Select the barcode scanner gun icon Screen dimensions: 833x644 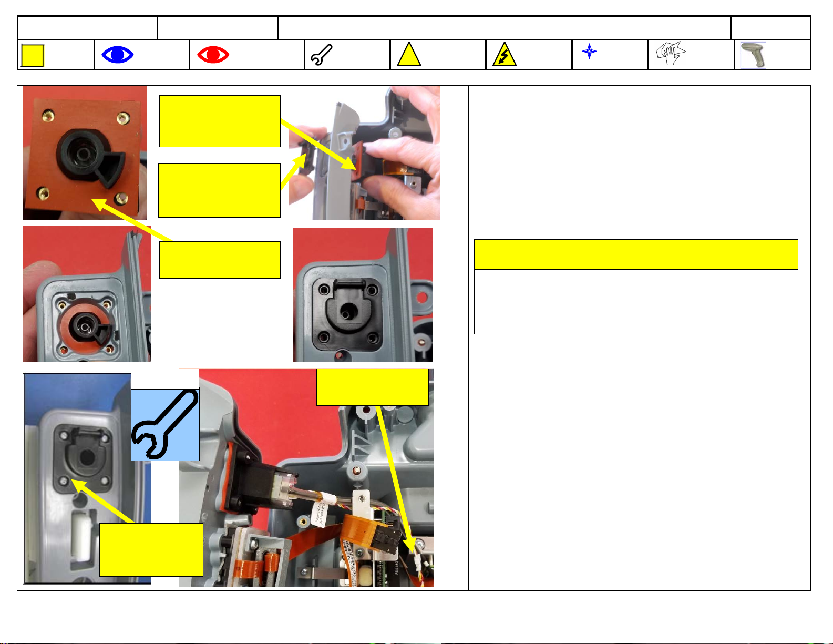tap(754, 55)
